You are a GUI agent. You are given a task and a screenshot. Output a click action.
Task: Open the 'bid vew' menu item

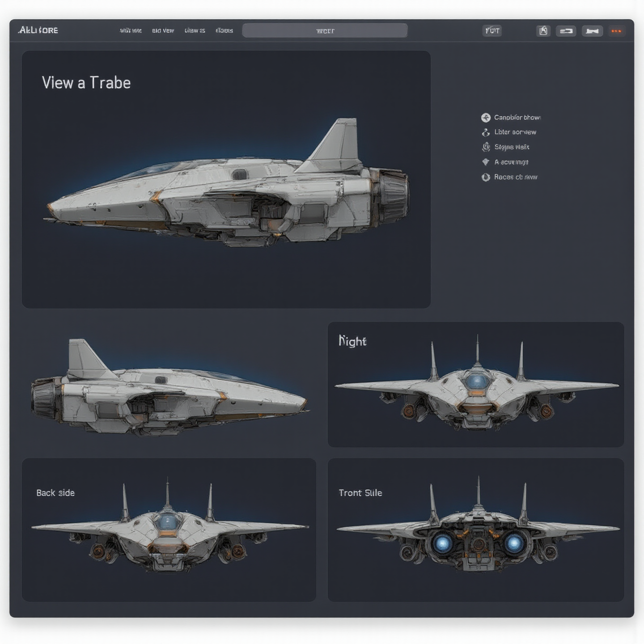pos(163,31)
